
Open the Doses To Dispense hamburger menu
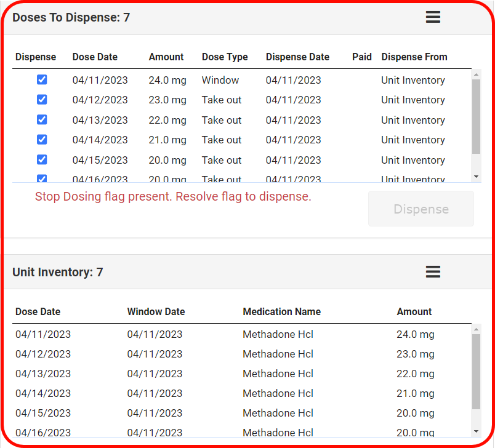click(433, 17)
